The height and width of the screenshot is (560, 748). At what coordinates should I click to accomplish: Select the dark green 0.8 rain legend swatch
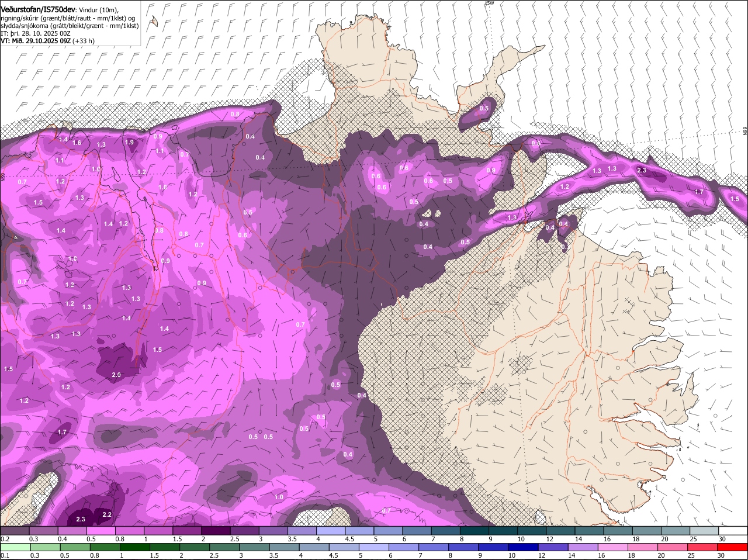pos(105,547)
